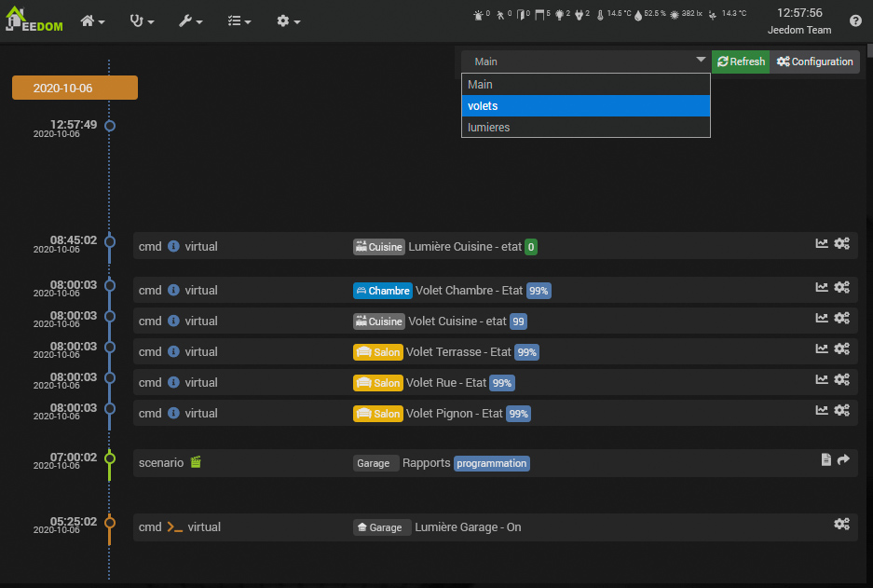Screen dimensions: 873x588
Task: Click the help question mark icon
Action: [x=855, y=21]
